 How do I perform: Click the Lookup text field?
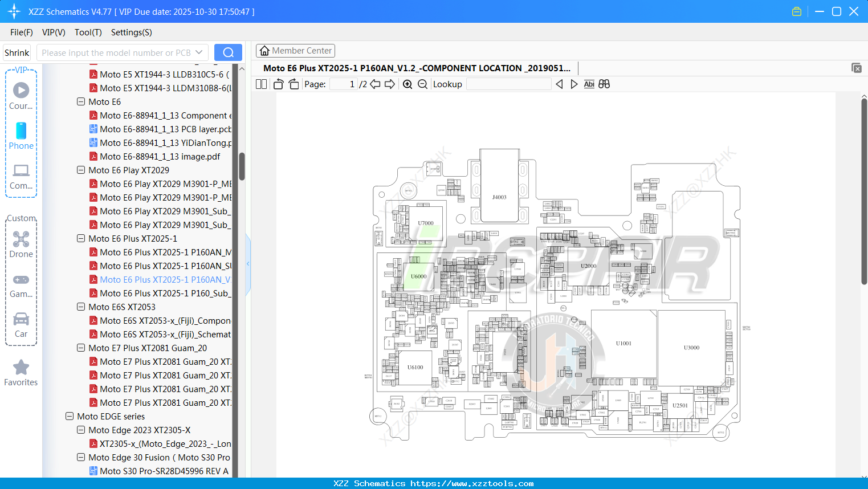[x=509, y=84]
